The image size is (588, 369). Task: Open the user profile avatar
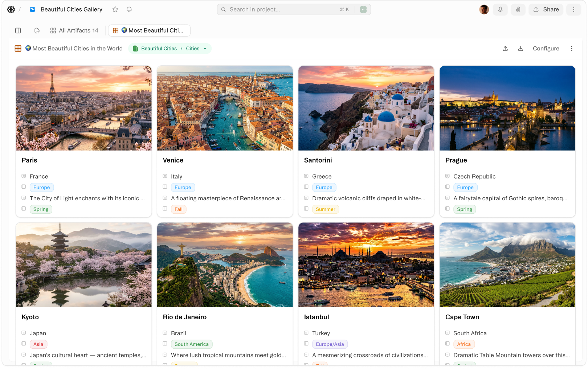pyautogui.click(x=484, y=9)
